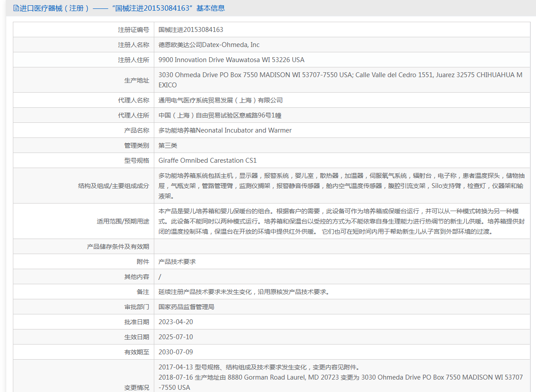Click the 代理人名称 label
Viewport: 536px width, 392px height.
pos(133,100)
